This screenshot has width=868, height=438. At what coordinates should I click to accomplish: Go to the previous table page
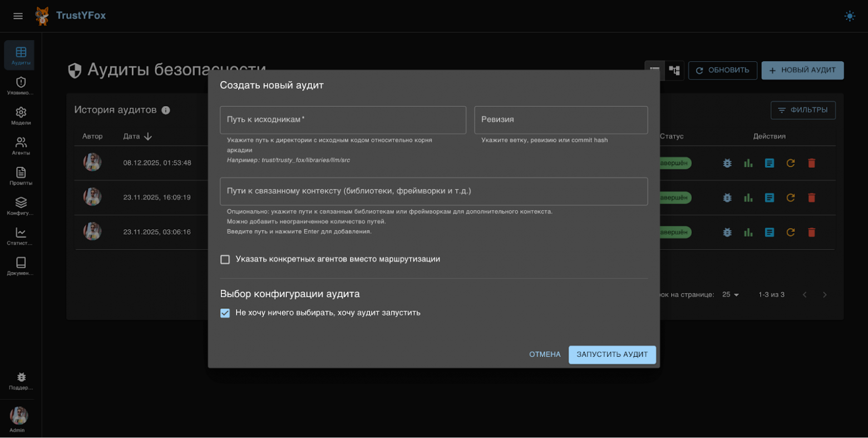tap(805, 295)
